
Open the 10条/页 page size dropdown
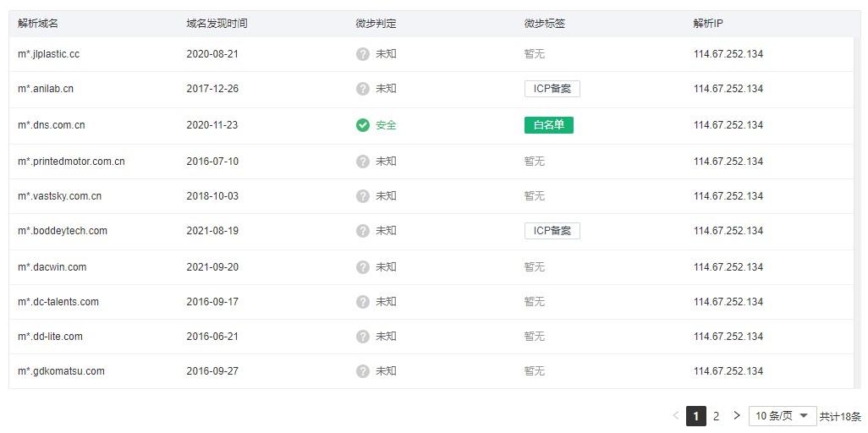click(x=782, y=416)
